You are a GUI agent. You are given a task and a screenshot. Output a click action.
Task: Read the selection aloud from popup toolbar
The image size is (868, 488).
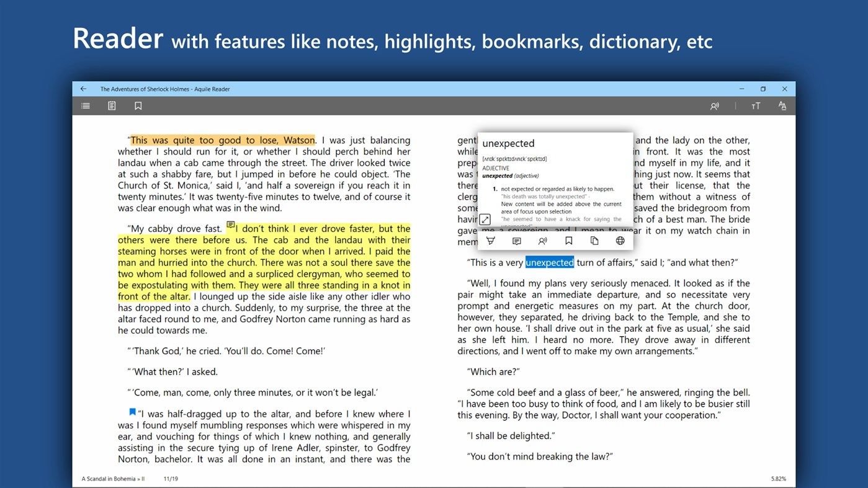click(x=542, y=241)
